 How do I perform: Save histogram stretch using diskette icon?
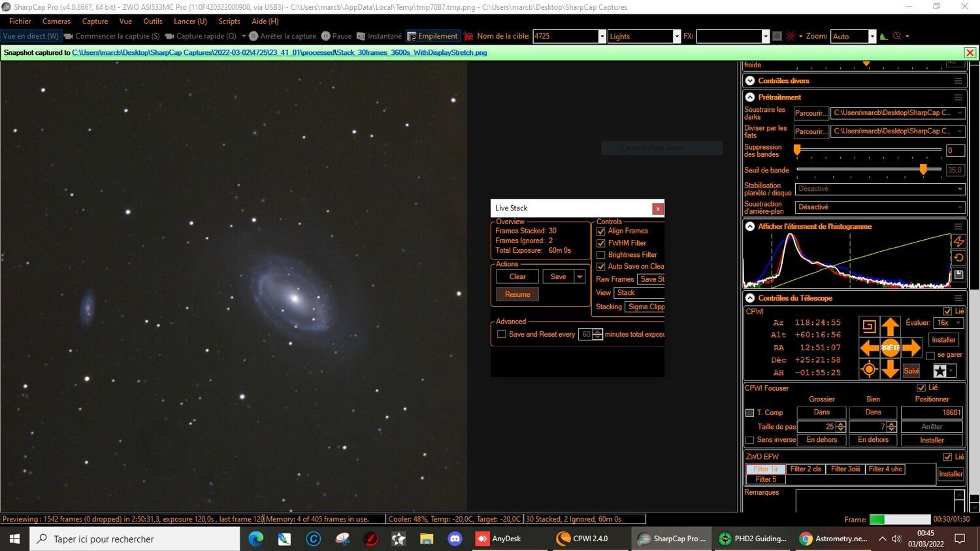pyautogui.click(x=958, y=275)
